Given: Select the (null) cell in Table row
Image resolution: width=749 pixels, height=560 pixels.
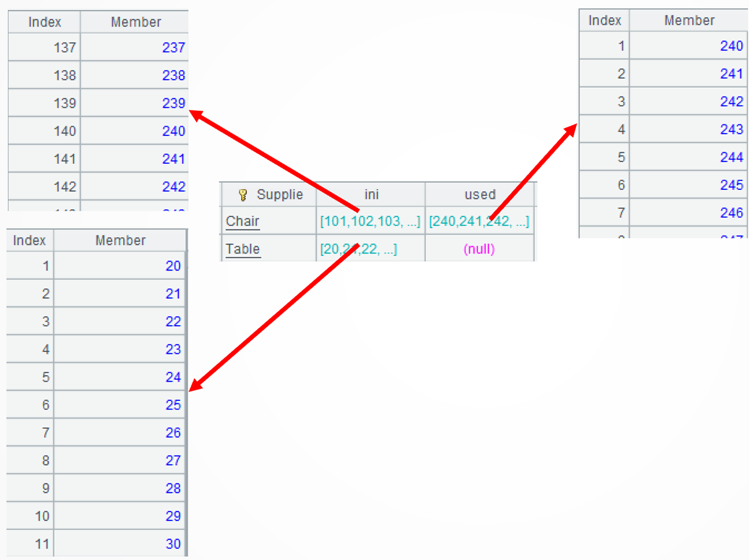Looking at the screenshot, I should point(479,249).
